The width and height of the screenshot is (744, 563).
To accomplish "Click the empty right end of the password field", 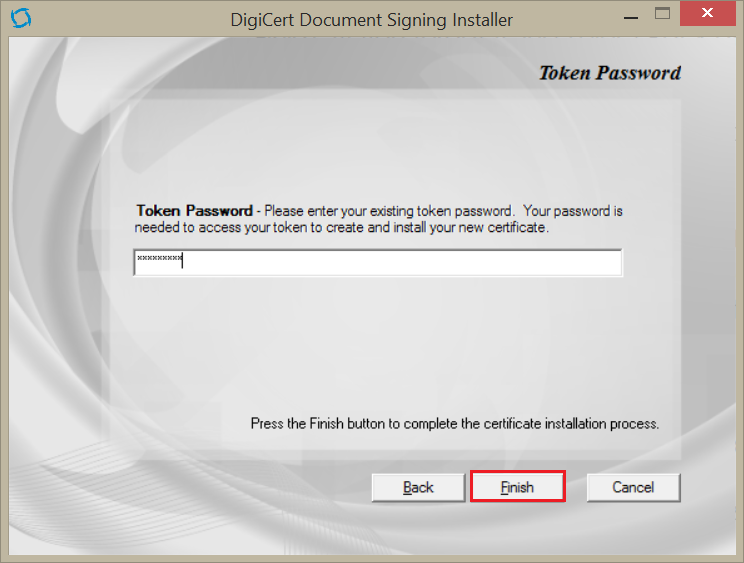I will pos(580,262).
